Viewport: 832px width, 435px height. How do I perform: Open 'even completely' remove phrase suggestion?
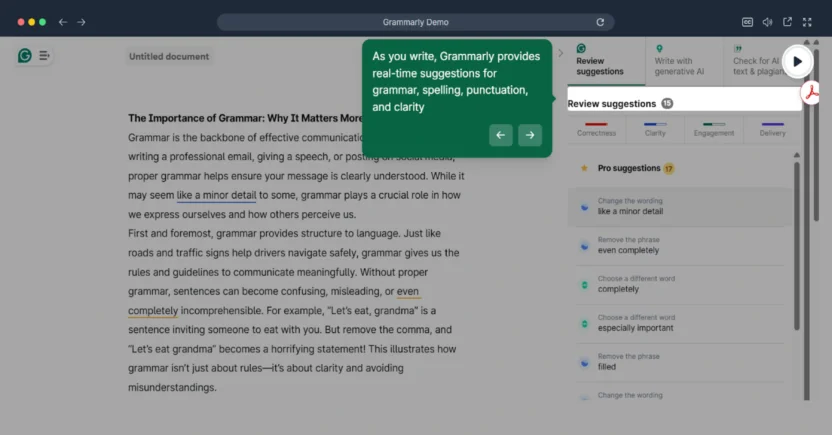679,246
